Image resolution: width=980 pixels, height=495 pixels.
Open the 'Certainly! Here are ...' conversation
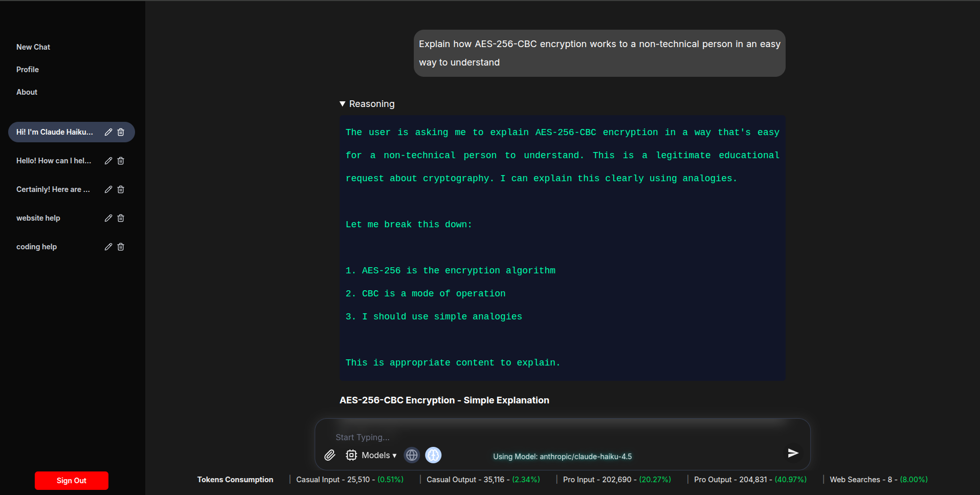click(53, 189)
